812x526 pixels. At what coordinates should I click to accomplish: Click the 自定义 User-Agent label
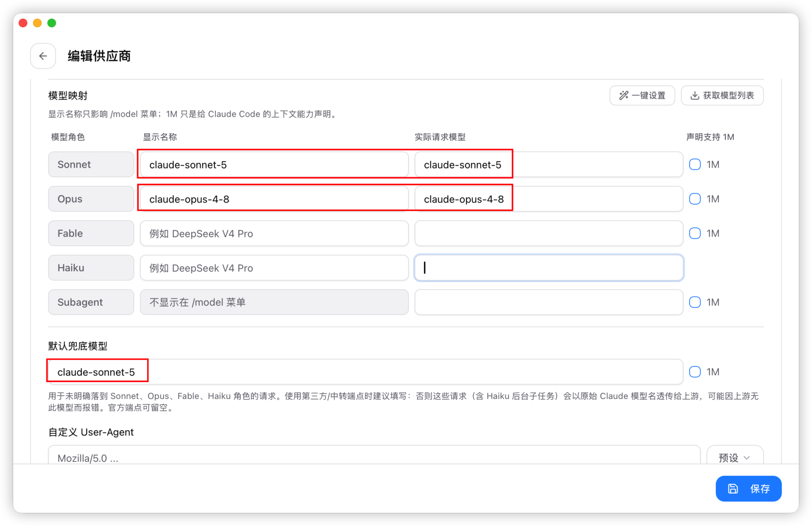pyautogui.click(x=91, y=432)
